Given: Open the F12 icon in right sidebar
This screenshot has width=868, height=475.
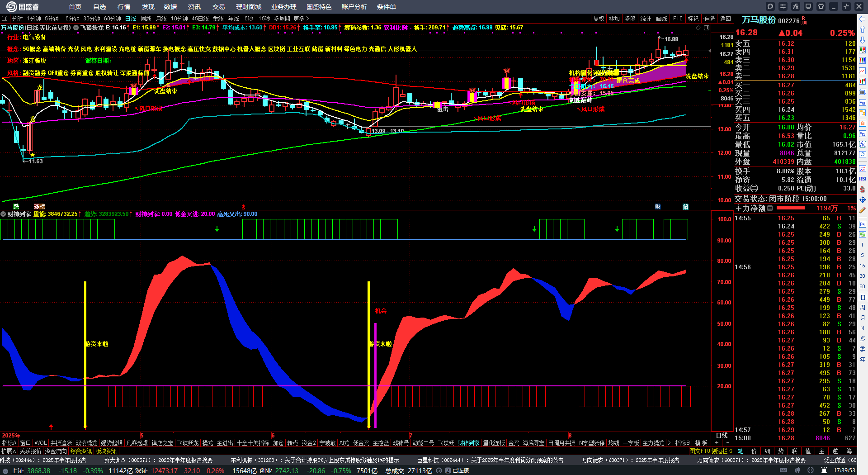Looking at the screenshot, I should point(863,134).
